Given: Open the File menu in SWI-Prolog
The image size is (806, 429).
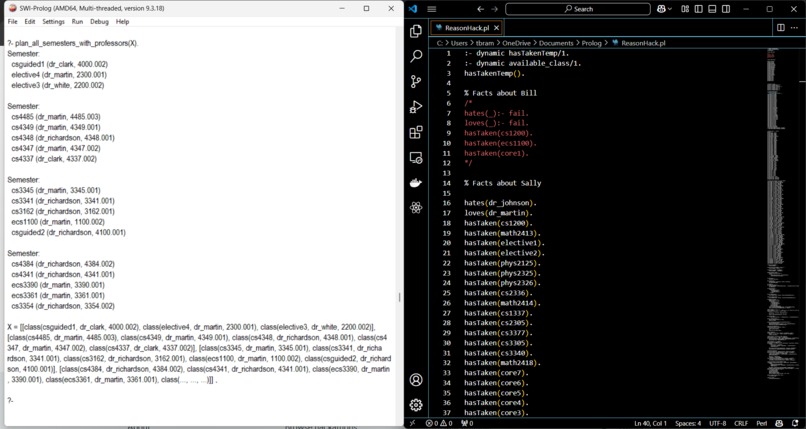Looking at the screenshot, I should [x=12, y=22].
